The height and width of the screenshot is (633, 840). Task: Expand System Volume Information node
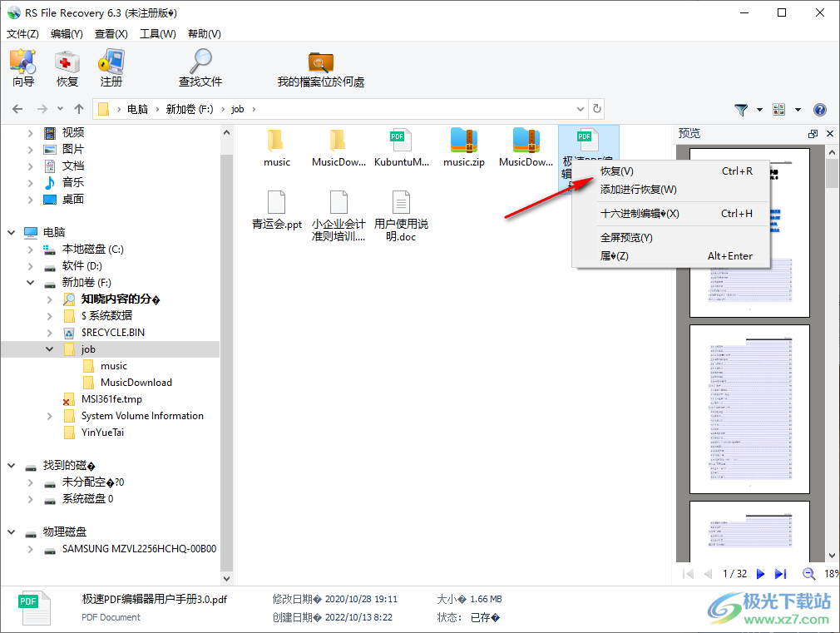pos(49,416)
